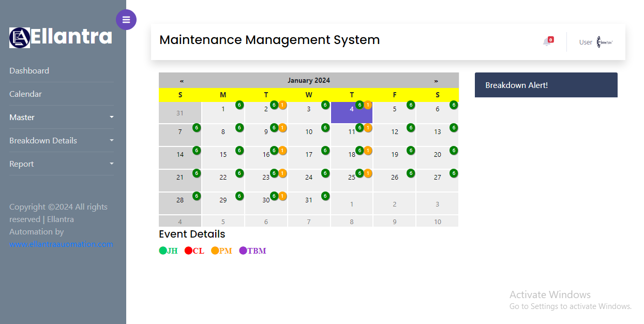Select January 17 in the calendar
The image size is (644, 324).
click(x=309, y=155)
